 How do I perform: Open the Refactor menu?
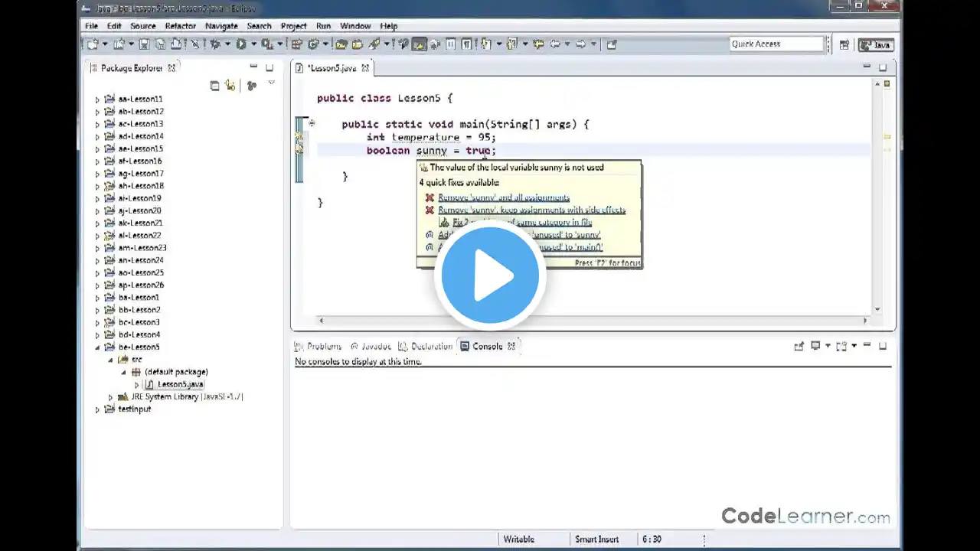[180, 26]
